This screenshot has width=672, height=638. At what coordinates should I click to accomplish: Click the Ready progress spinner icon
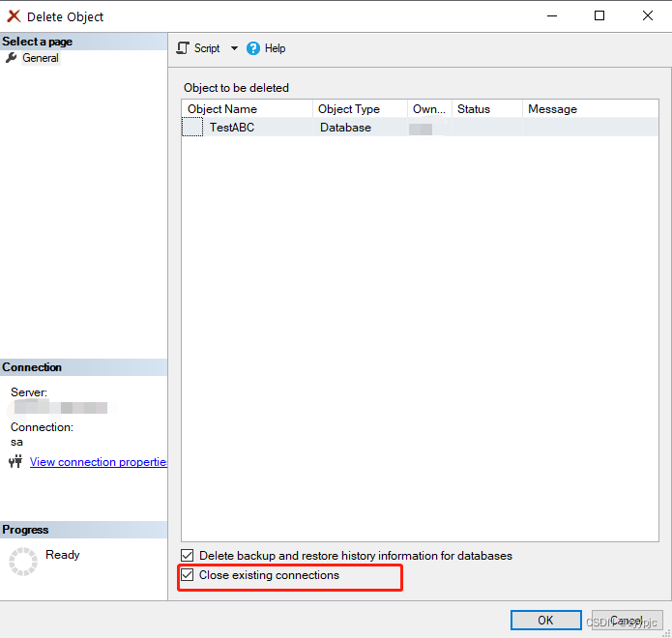pos(23,562)
